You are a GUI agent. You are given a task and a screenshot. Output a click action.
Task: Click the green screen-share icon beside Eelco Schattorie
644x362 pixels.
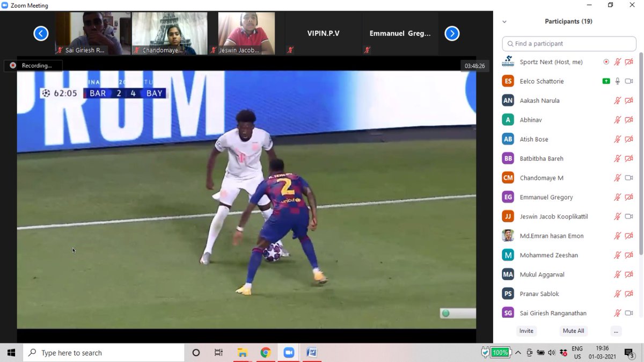[606, 81]
